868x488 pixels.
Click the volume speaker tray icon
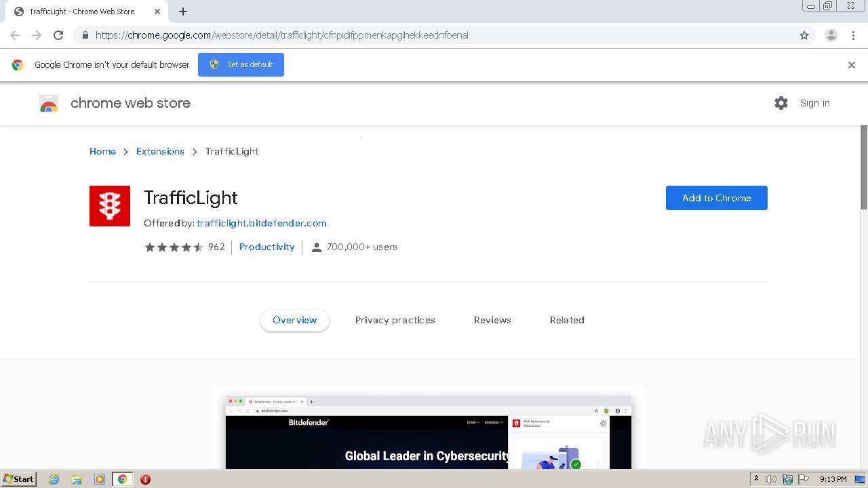771,479
